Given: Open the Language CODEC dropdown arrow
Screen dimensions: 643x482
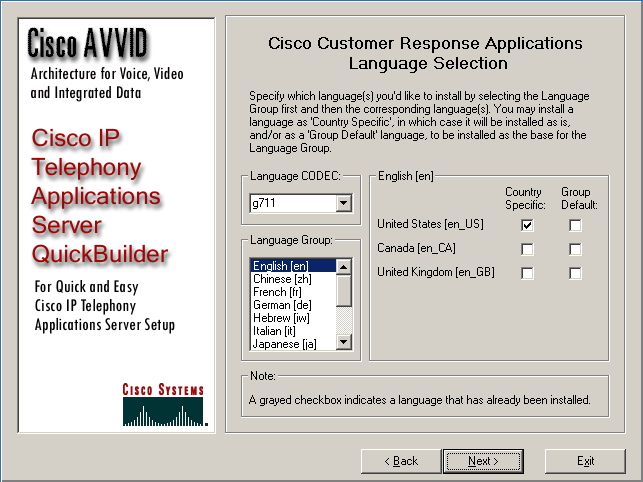Looking at the screenshot, I should 344,203.
